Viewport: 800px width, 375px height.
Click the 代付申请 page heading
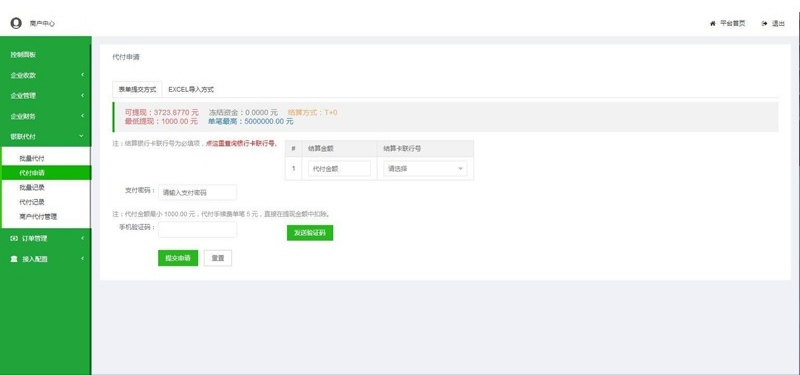(x=126, y=57)
